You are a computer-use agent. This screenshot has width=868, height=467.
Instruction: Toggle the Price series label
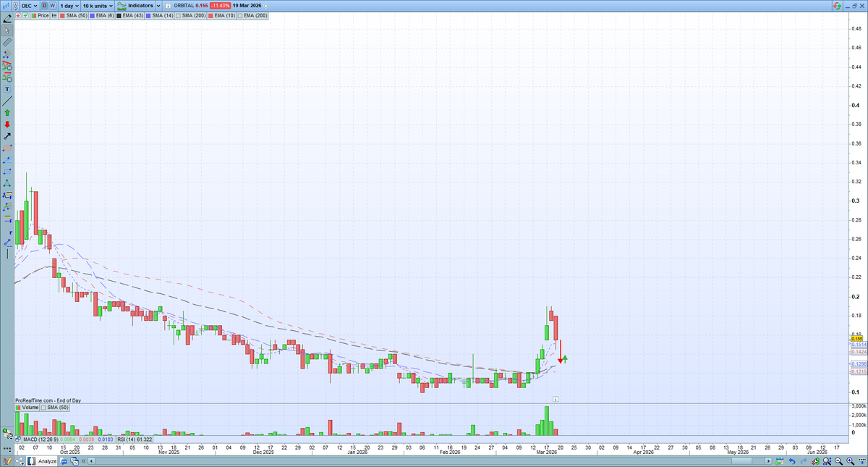(40, 16)
